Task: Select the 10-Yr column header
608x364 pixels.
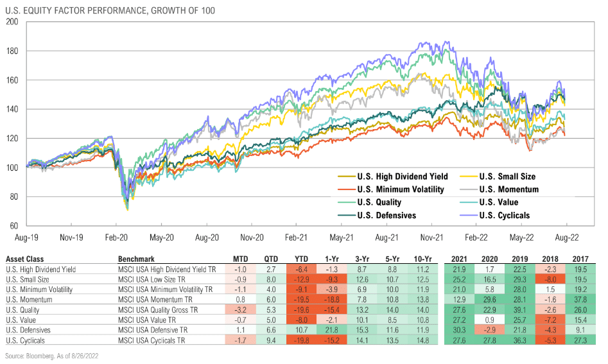Action: (422, 259)
